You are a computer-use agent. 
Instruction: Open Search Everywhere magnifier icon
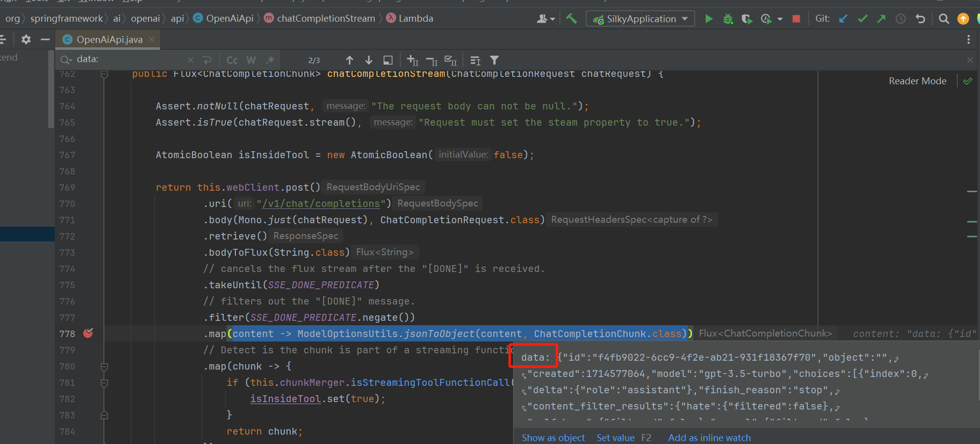[944, 19]
